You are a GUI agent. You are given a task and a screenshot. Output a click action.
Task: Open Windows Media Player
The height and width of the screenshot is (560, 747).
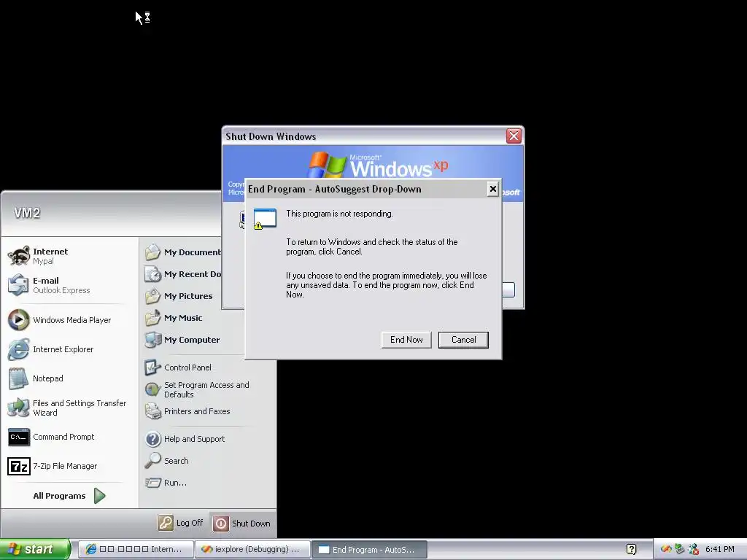pyautogui.click(x=69, y=320)
